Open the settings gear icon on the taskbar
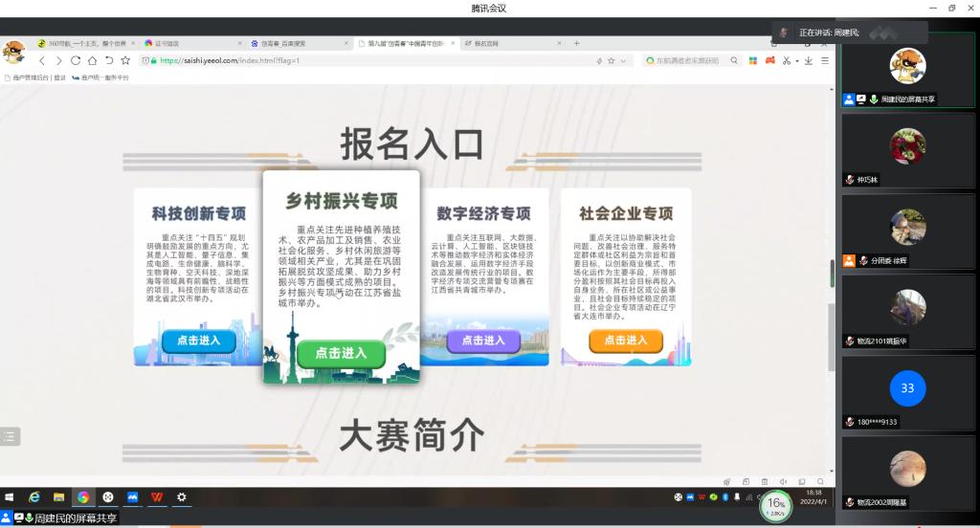 181,496
